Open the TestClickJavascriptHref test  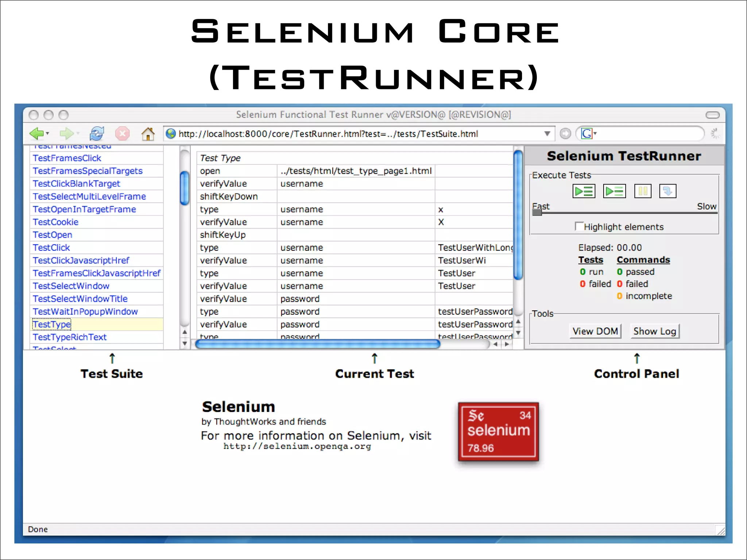coord(81,260)
